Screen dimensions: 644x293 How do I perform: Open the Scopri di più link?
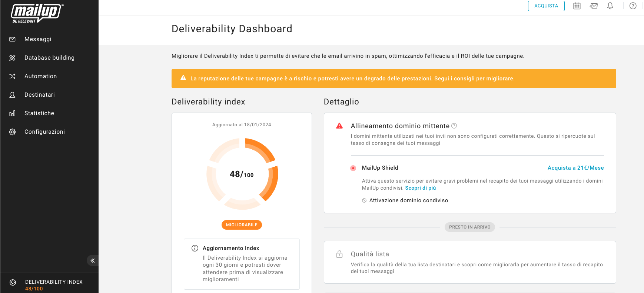pyautogui.click(x=420, y=188)
